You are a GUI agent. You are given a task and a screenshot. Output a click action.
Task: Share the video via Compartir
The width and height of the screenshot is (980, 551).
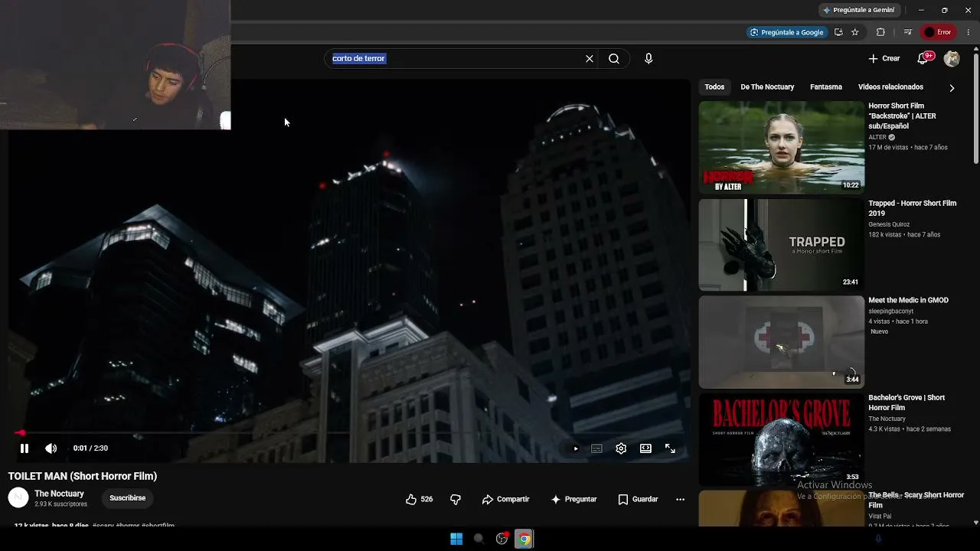[505, 499]
